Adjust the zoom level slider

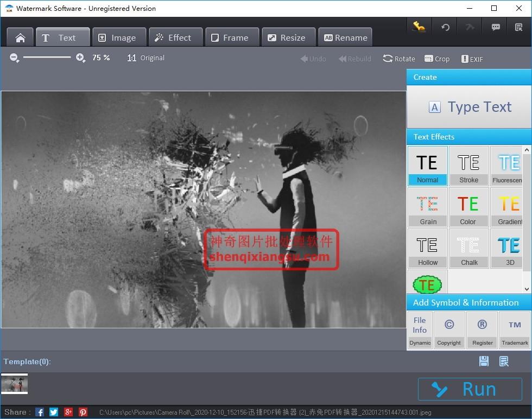(x=47, y=58)
